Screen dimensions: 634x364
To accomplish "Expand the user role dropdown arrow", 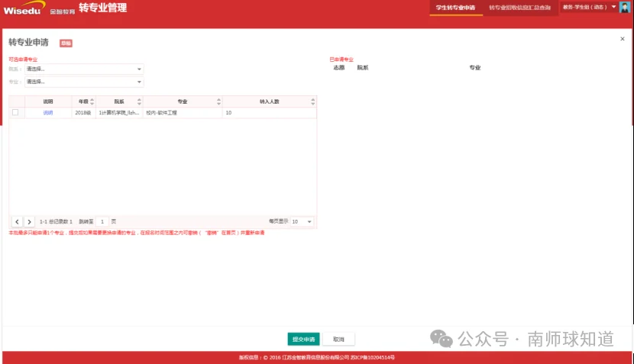I will tap(613, 7).
